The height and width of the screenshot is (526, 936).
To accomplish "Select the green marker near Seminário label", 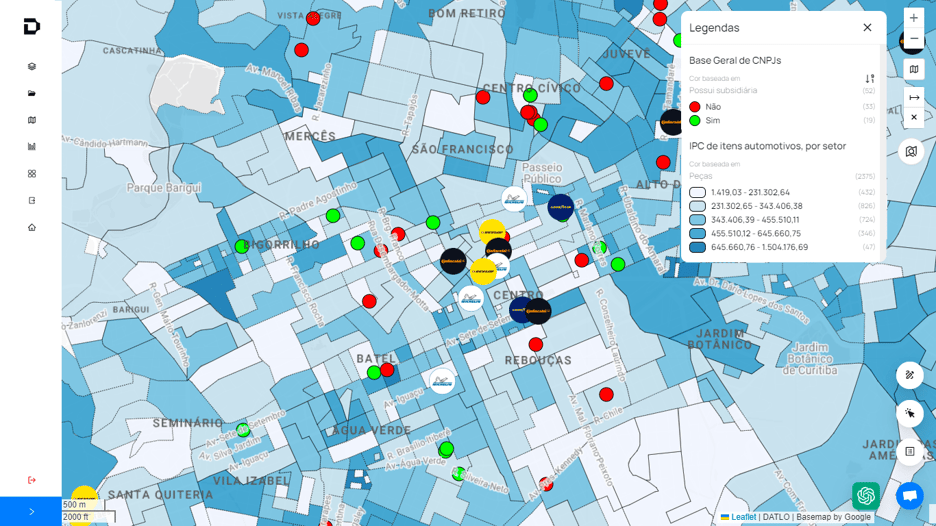I will click(x=242, y=430).
